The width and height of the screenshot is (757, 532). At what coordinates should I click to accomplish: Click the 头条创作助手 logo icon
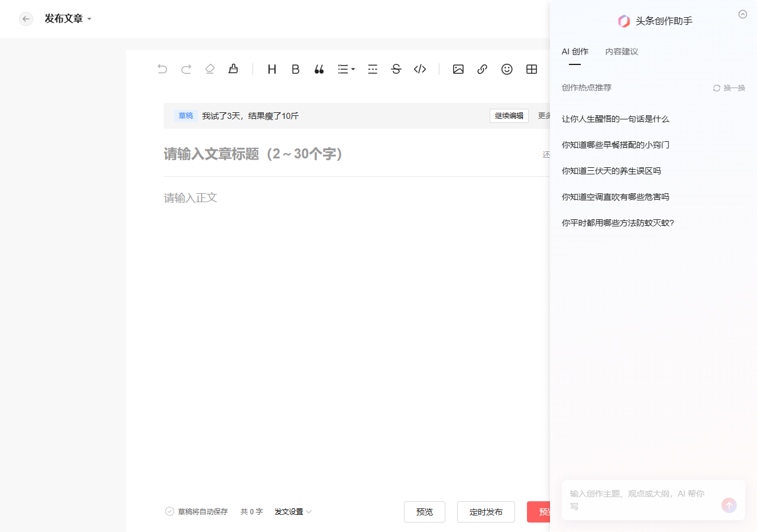coord(624,21)
